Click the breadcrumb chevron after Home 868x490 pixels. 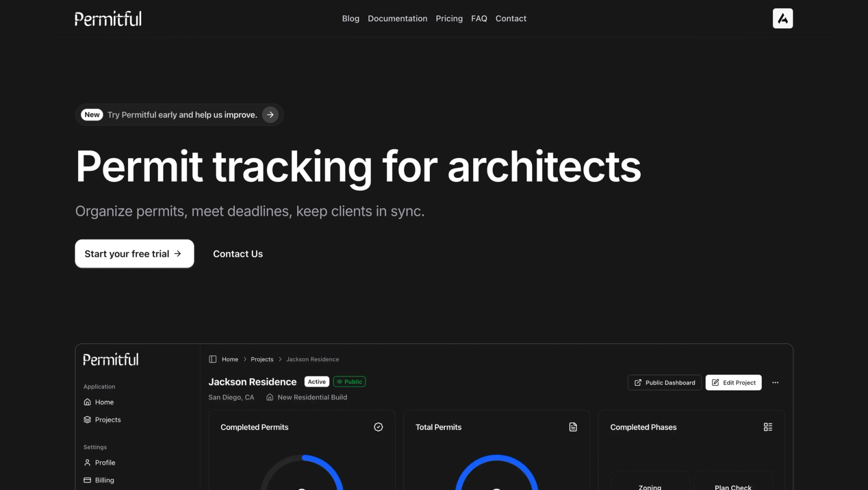[245, 359]
